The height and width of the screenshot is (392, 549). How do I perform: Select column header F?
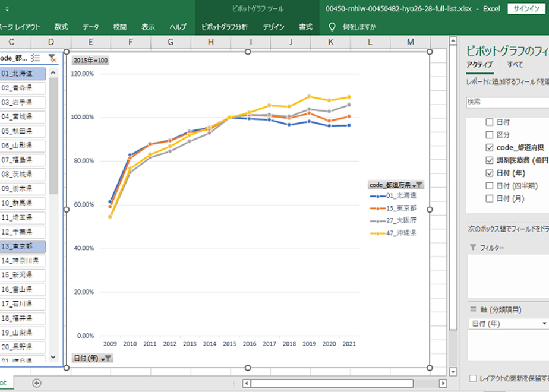[x=131, y=42]
